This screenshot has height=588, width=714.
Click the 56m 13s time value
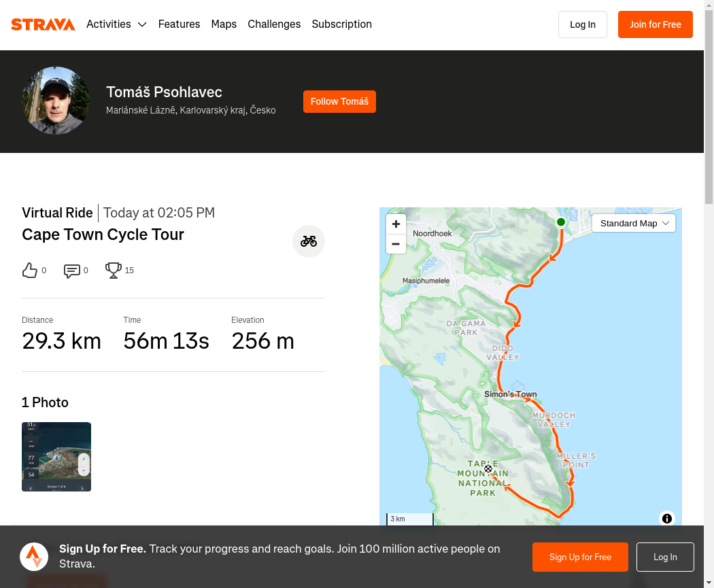click(x=166, y=341)
